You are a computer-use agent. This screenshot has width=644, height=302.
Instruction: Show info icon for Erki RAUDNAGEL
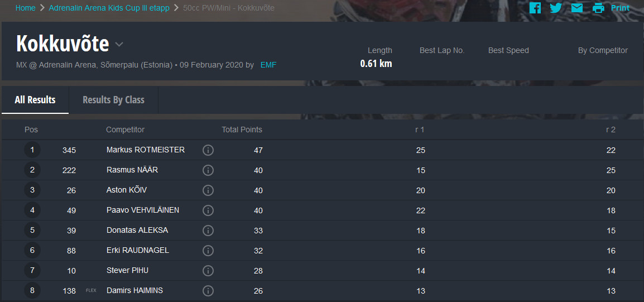tap(208, 251)
